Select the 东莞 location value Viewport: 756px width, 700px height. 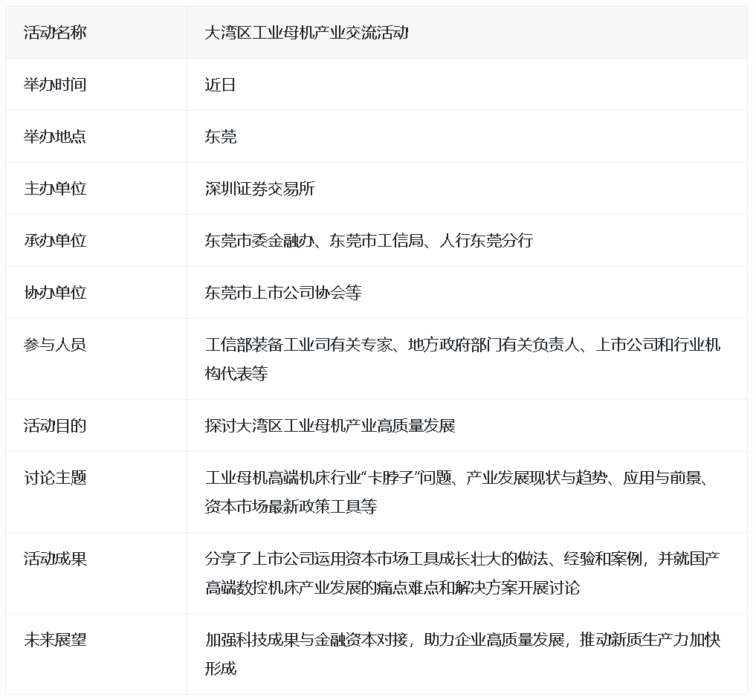pos(220,137)
